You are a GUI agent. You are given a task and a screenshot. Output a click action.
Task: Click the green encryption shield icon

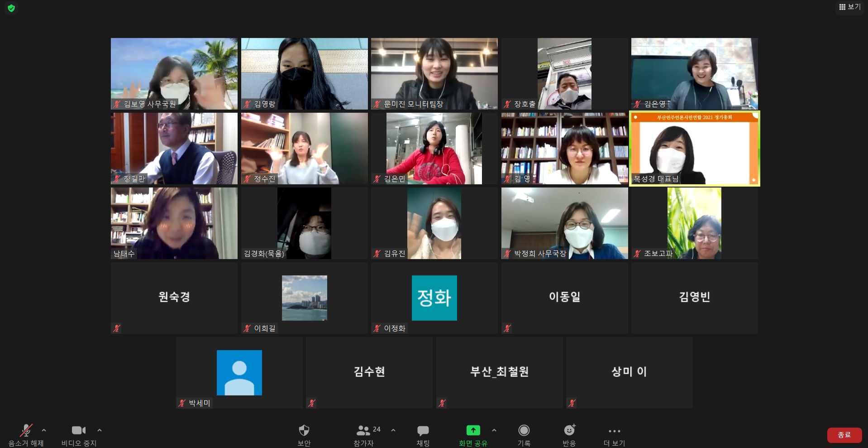click(x=11, y=8)
